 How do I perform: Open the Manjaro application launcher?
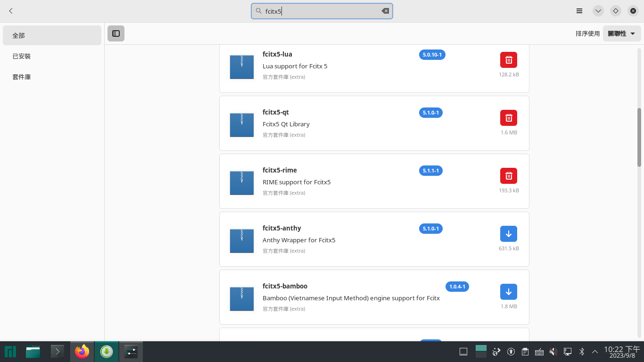tap(10, 352)
